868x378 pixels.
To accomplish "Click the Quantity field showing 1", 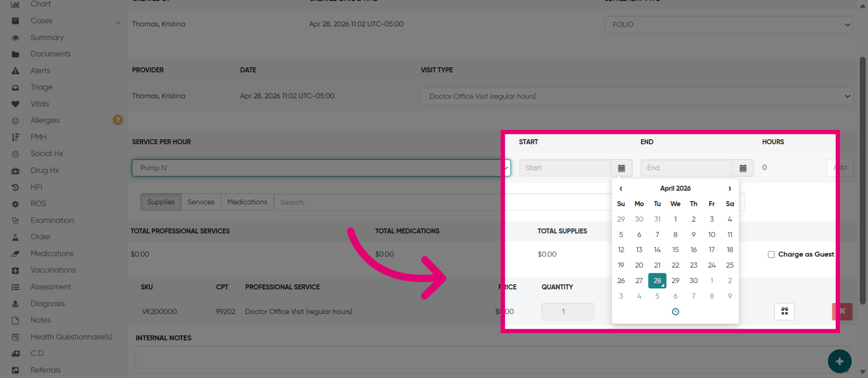I will [568, 312].
